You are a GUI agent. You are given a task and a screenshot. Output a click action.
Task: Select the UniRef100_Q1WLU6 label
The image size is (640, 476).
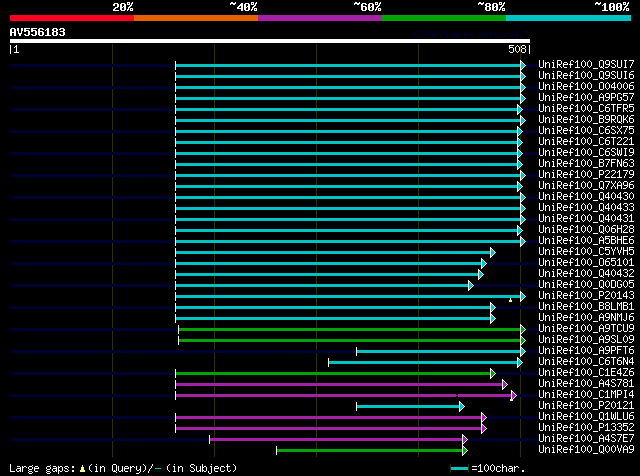[x=586, y=417]
